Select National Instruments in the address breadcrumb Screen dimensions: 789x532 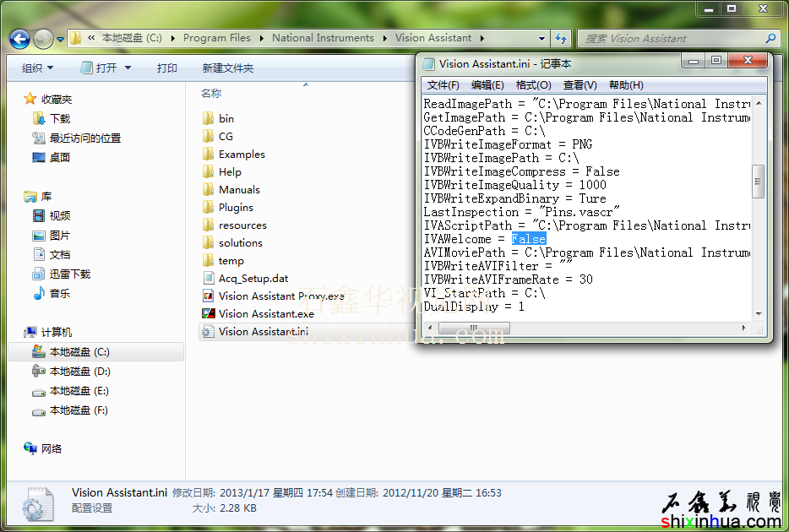tap(323, 38)
